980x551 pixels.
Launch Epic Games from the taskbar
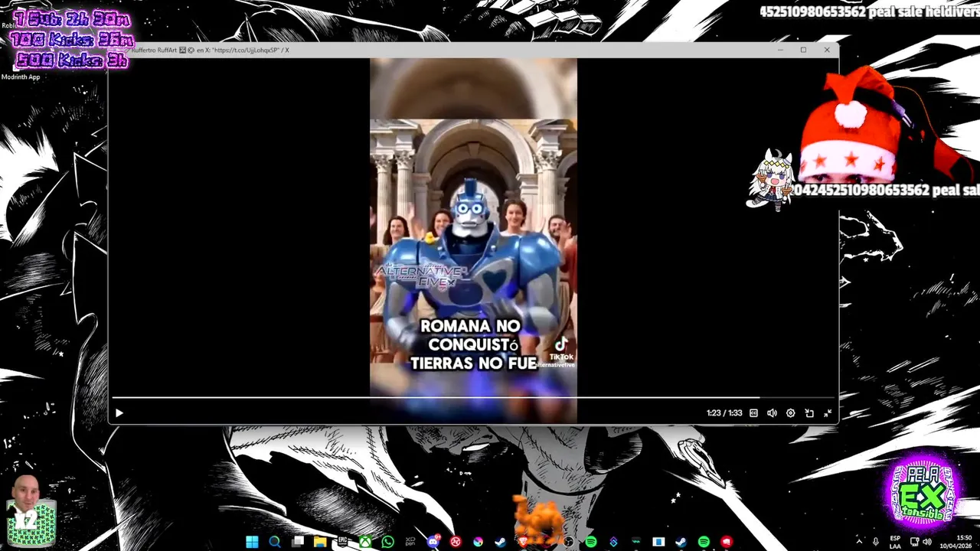(x=342, y=542)
